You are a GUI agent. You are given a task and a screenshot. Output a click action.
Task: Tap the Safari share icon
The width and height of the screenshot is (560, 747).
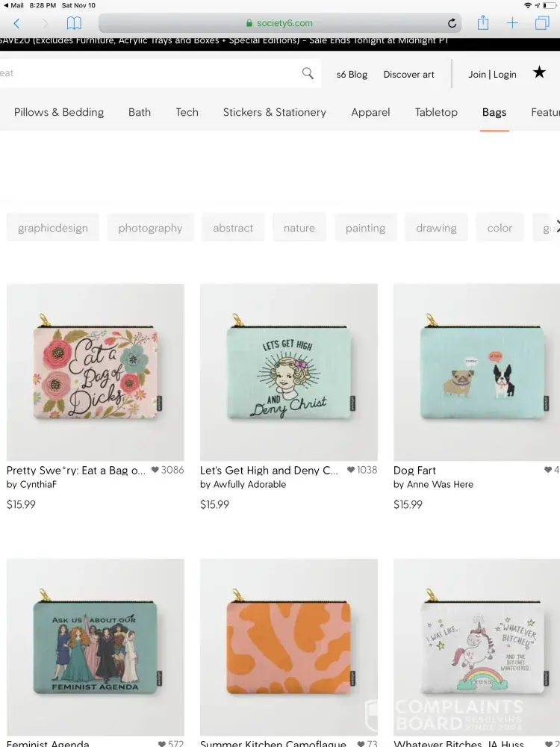pos(483,23)
